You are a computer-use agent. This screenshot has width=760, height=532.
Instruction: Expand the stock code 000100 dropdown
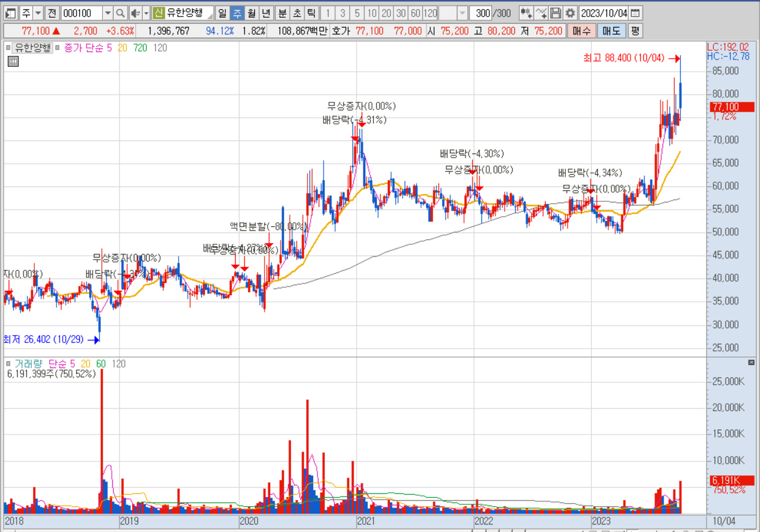[x=108, y=13]
